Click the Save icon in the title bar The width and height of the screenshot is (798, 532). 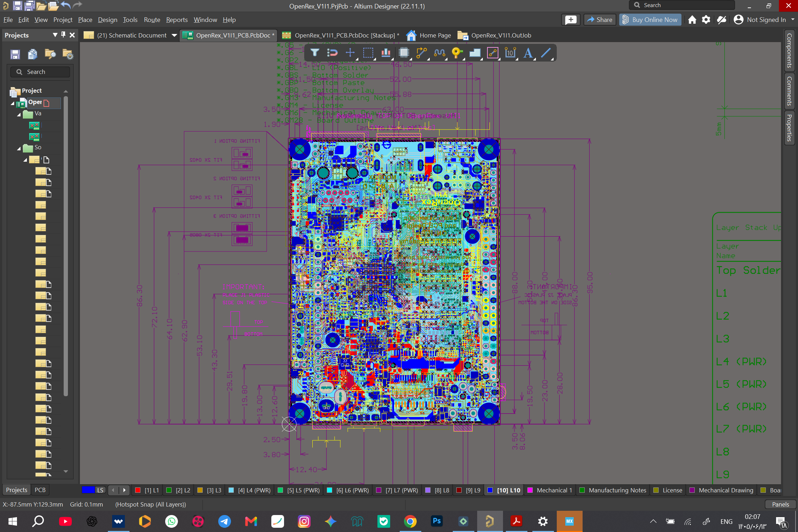point(17,5)
